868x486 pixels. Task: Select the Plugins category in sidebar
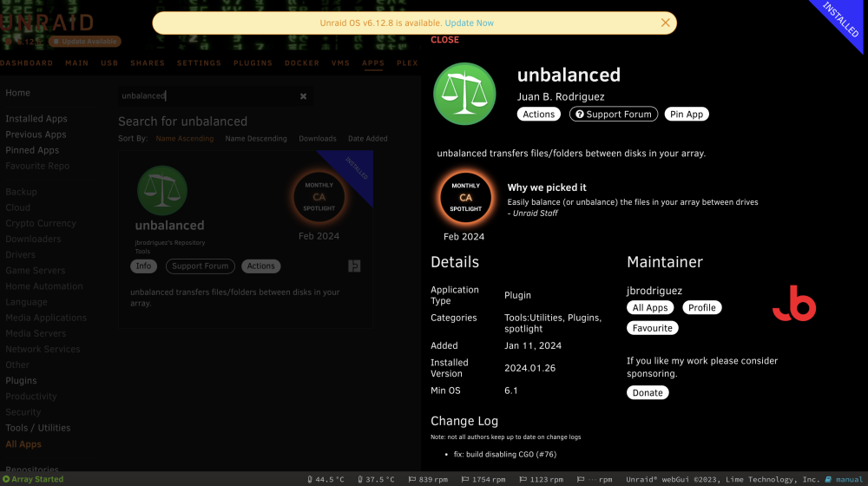pyautogui.click(x=21, y=381)
